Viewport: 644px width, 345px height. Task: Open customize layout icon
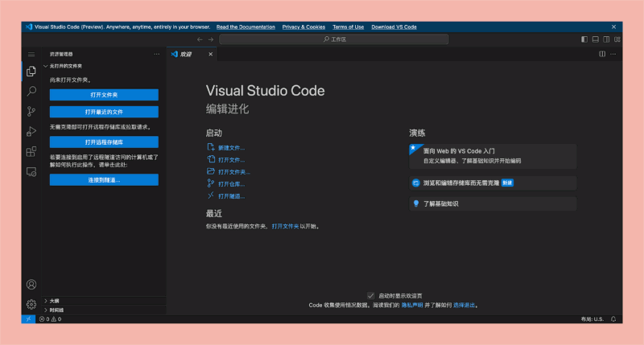(617, 39)
